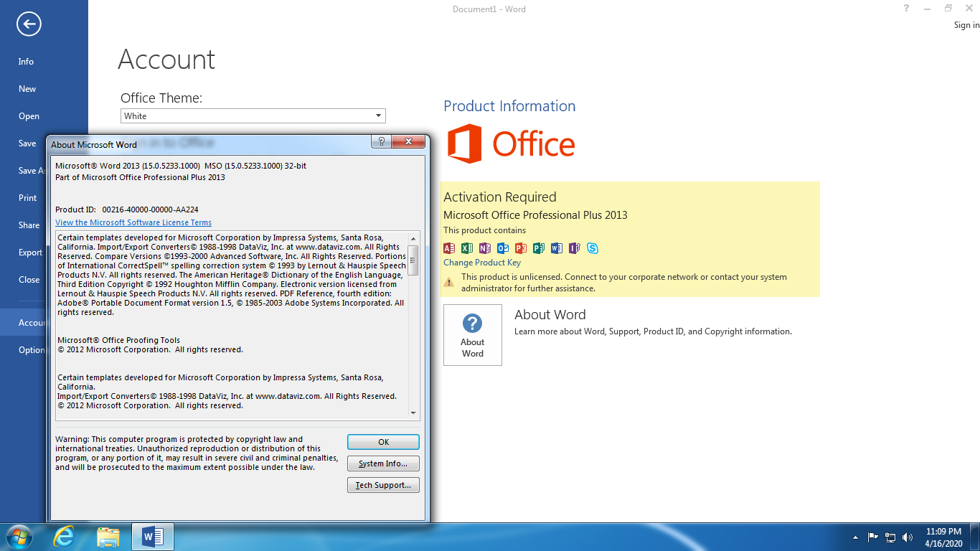Select Share in the Backstage menu
The width and height of the screenshot is (980, 551).
(x=29, y=225)
